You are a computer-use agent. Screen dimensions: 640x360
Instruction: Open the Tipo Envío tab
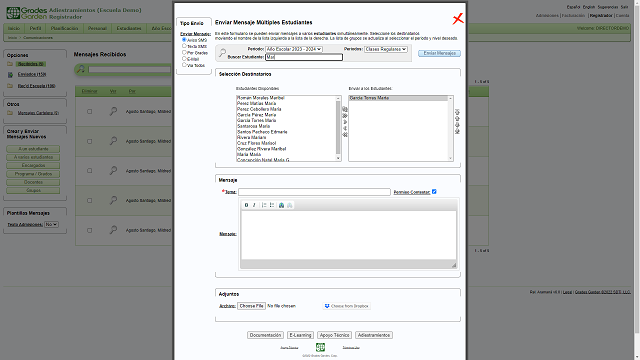coord(192,23)
